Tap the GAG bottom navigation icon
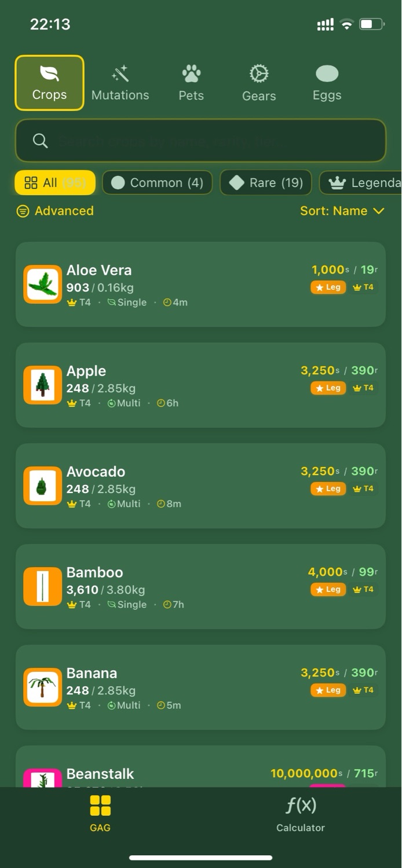This screenshot has width=402, height=868. tap(100, 806)
